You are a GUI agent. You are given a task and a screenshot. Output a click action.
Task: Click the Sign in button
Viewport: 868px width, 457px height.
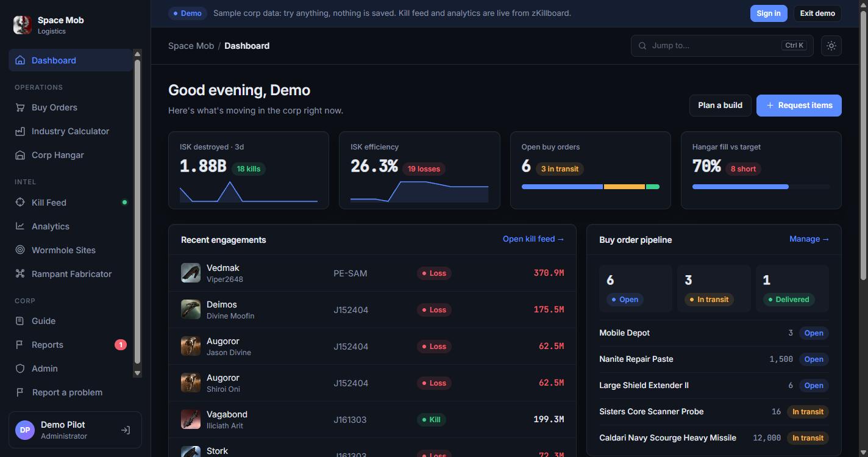point(769,13)
